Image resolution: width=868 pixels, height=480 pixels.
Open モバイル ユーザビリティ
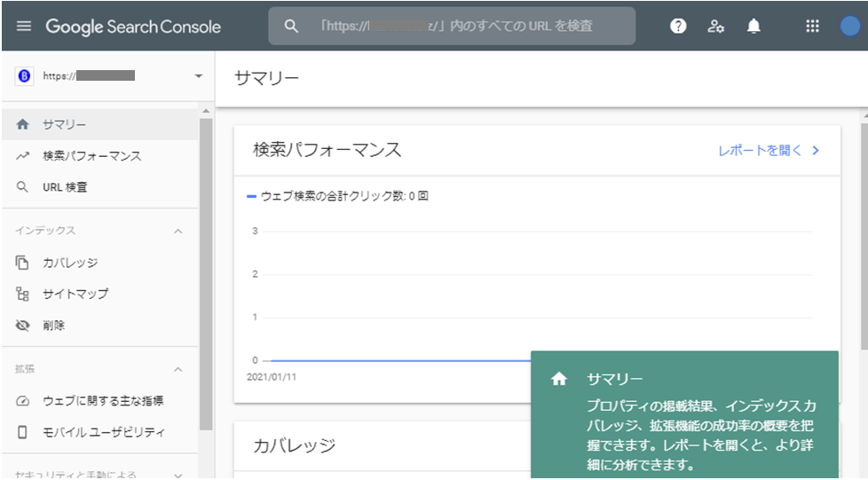point(99,432)
